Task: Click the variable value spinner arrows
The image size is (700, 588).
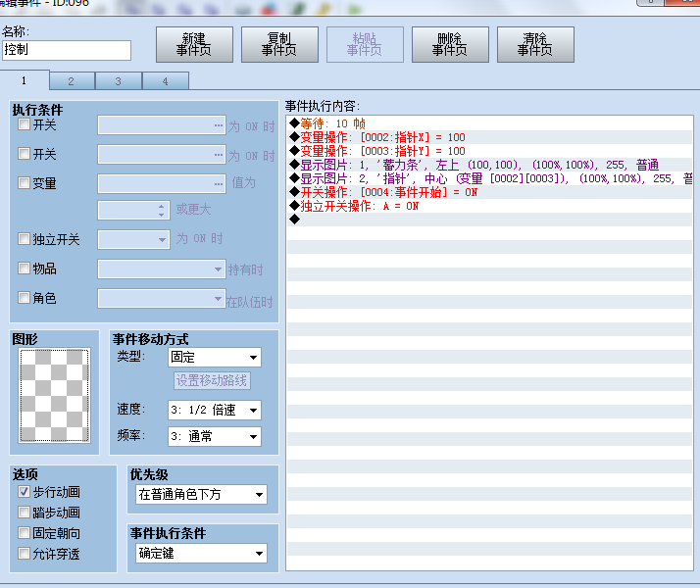Action: (162, 211)
